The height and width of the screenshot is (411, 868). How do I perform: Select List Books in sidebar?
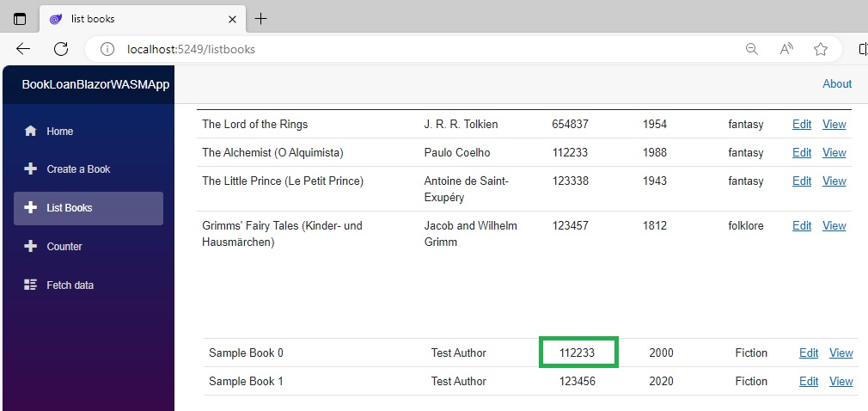[x=89, y=208]
